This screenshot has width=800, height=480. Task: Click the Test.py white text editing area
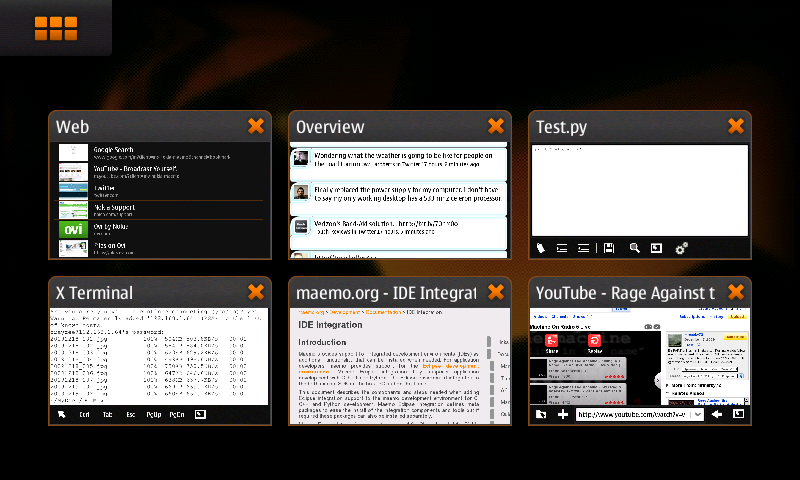(x=640, y=190)
